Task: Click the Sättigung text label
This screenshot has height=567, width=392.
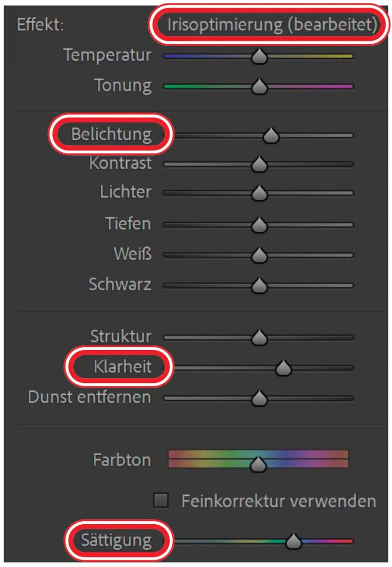Action: point(117,540)
